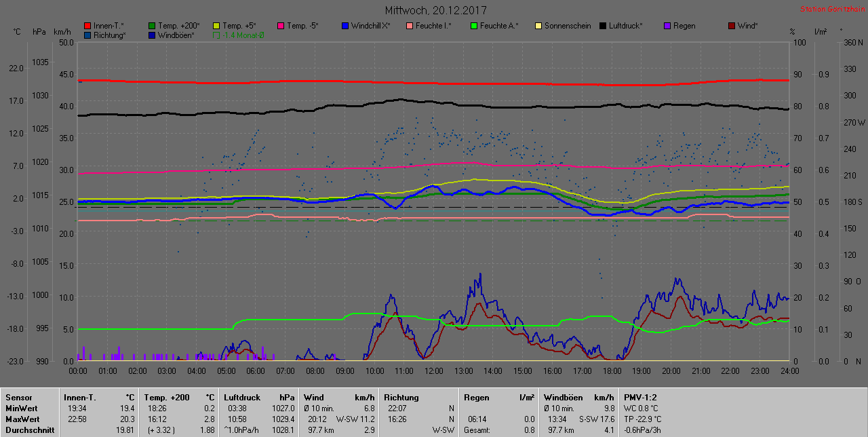Select the 18:00 time axis label

point(612,371)
